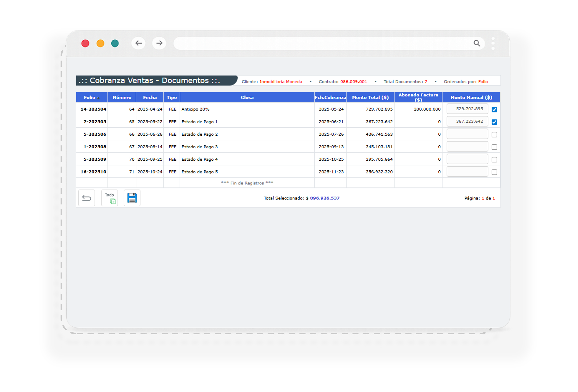Uncheck the Anticipo 20% row checkbox
578x392 pixels.
pyautogui.click(x=494, y=109)
